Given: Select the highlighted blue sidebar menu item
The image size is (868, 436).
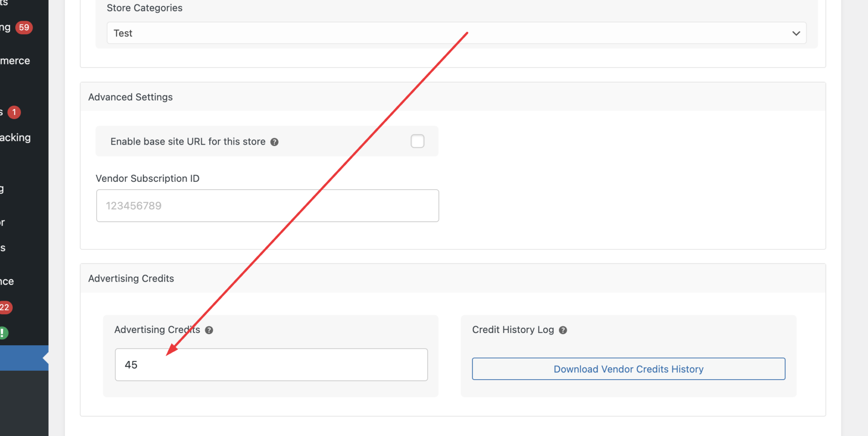Looking at the screenshot, I should [x=21, y=358].
